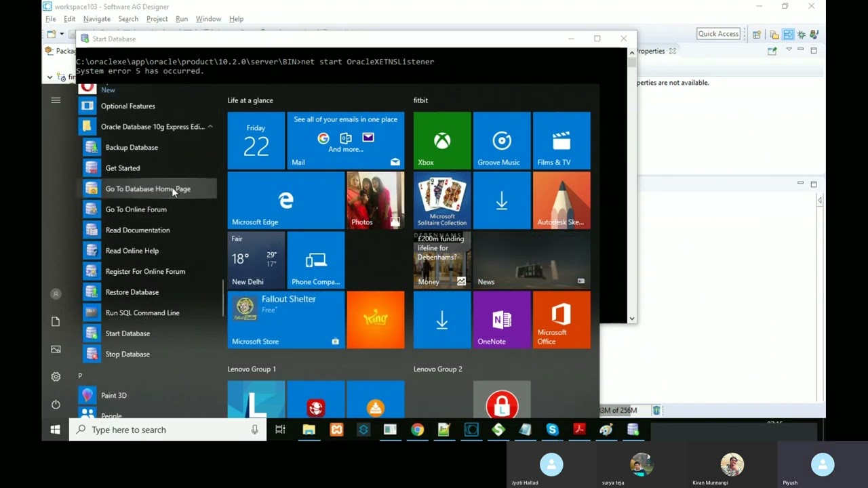Open Microsoft Solitaire Collection tile
The width and height of the screenshot is (868, 488).
[442, 200]
